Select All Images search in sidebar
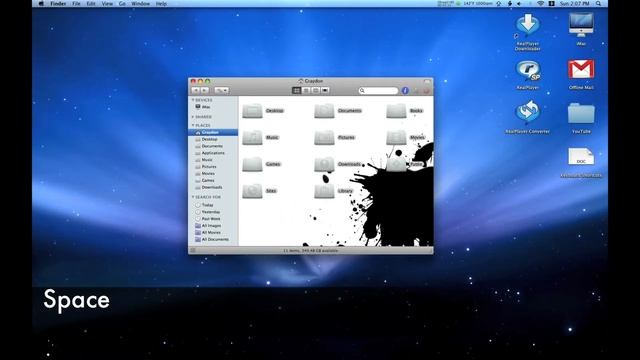 pos(213,226)
